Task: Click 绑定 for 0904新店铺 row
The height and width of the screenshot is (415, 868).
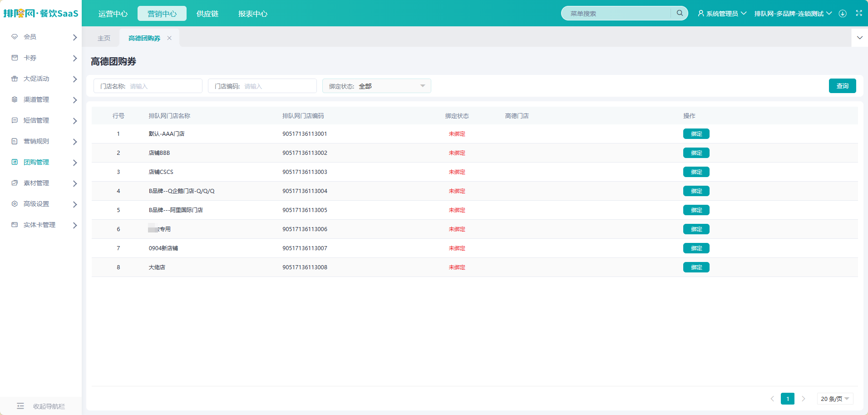Action: tap(696, 248)
